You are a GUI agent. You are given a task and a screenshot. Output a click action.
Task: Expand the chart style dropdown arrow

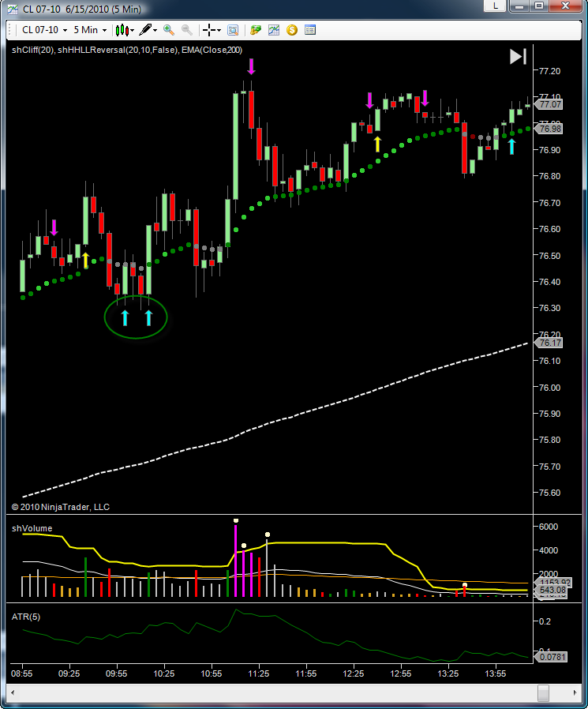(132, 30)
